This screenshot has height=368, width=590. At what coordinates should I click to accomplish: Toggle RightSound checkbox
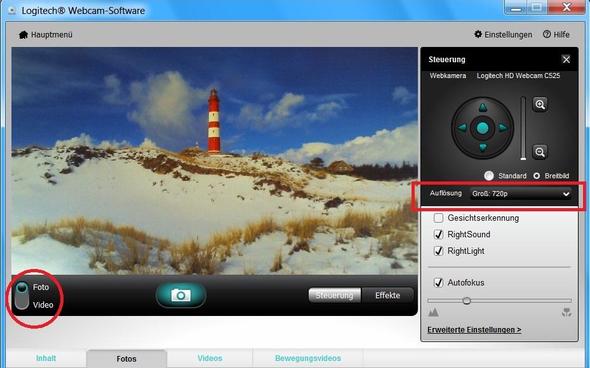438,234
